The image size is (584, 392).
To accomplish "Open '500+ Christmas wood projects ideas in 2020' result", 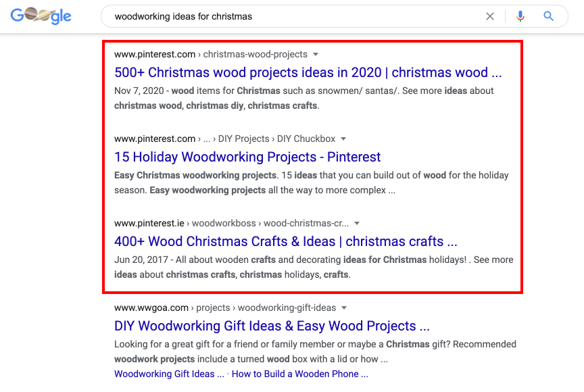I will (x=308, y=72).
